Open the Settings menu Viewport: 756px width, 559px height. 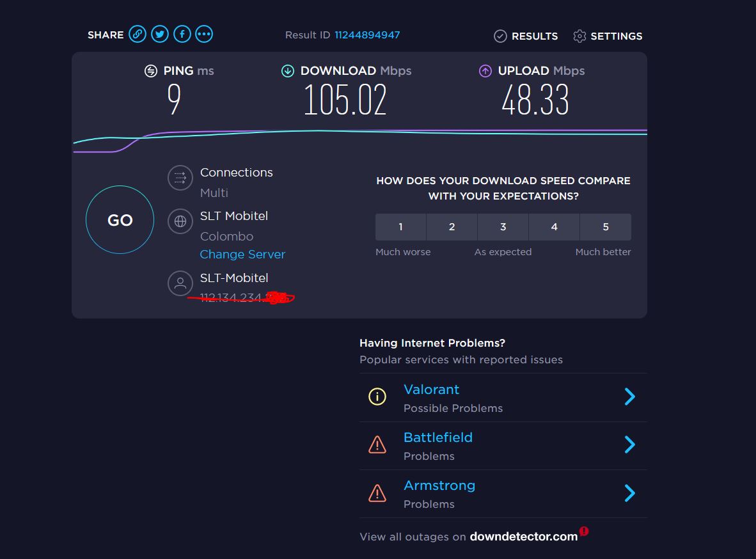(x=608, y=36)
